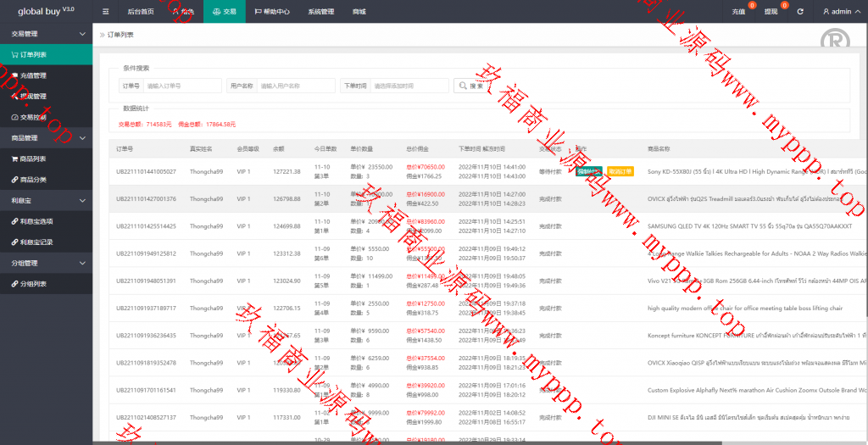Collapse the 交易管理 sidebar group
This screenshot has width=868, height=445.
click(x=81, y=34)
